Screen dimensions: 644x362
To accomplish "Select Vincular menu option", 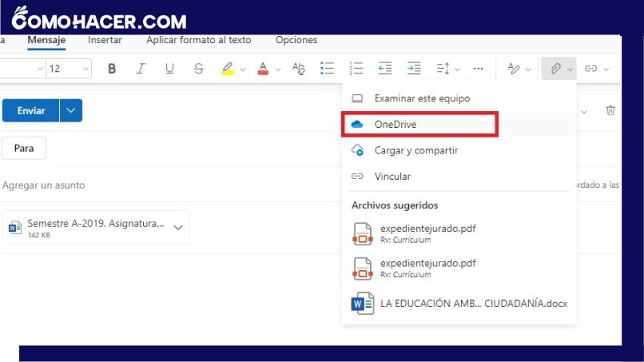I will (459, 177).
